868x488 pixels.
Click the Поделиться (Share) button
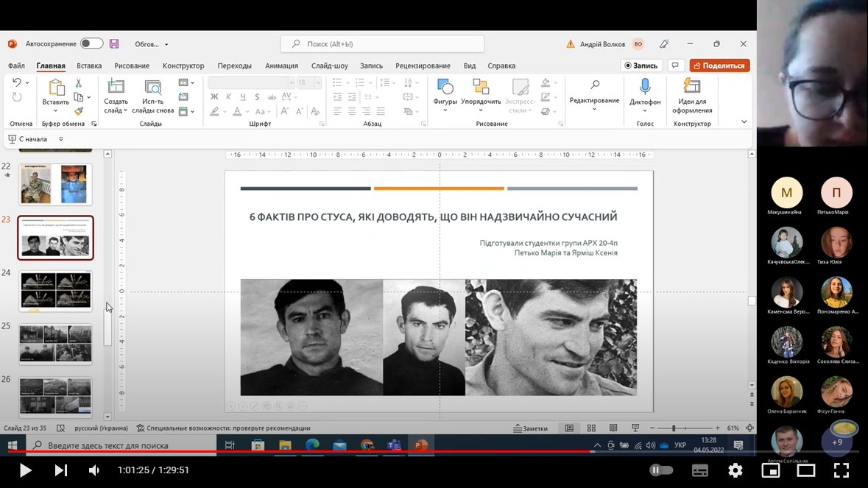[x=719, y=66]
